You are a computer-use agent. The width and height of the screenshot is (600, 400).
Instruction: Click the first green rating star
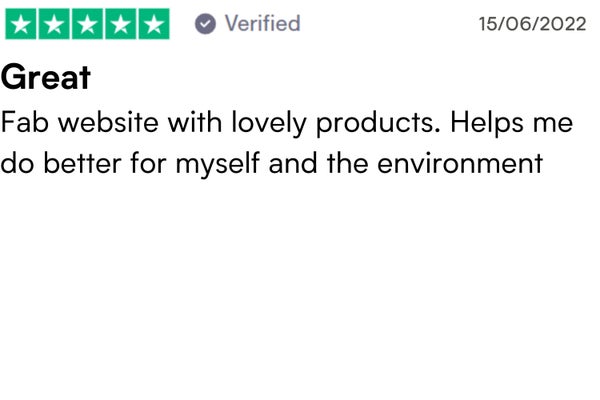click(21, 24)
